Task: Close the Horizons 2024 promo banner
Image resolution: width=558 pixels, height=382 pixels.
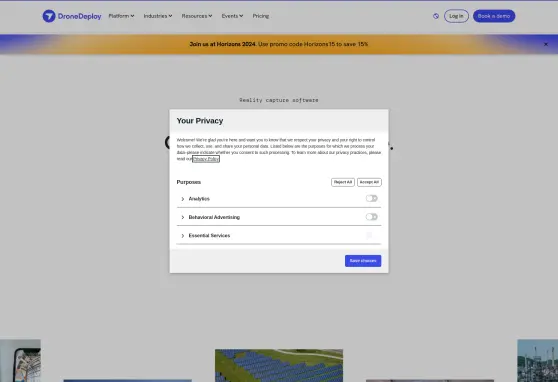Action: (546, 44)
